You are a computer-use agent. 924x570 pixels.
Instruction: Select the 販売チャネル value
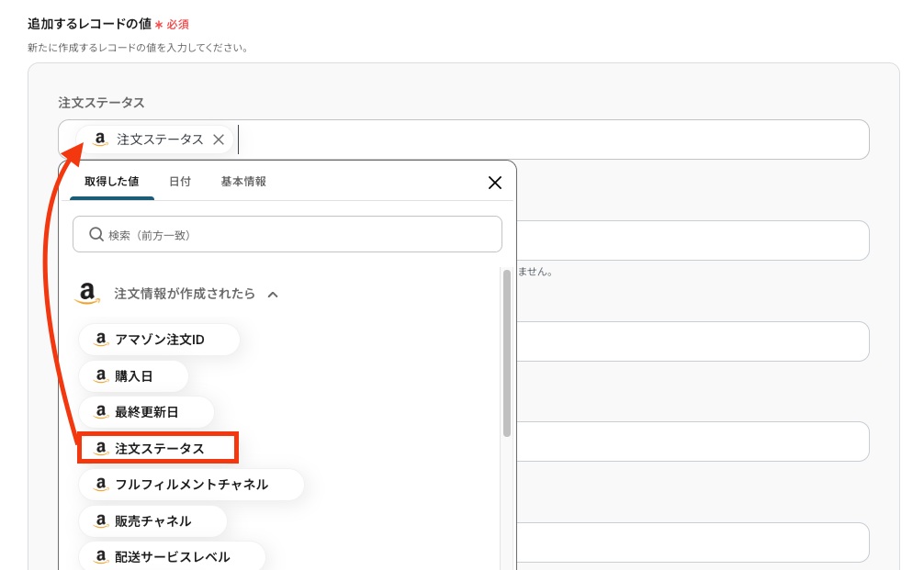152,521
